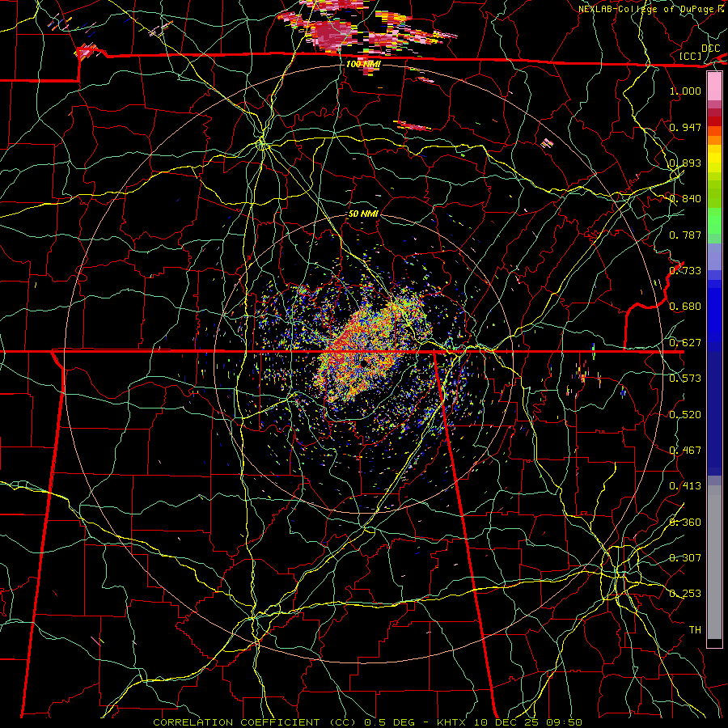Click the 0.467 scale value
Image resolution: width=728 pixels, height=728 pixels.
685,451
